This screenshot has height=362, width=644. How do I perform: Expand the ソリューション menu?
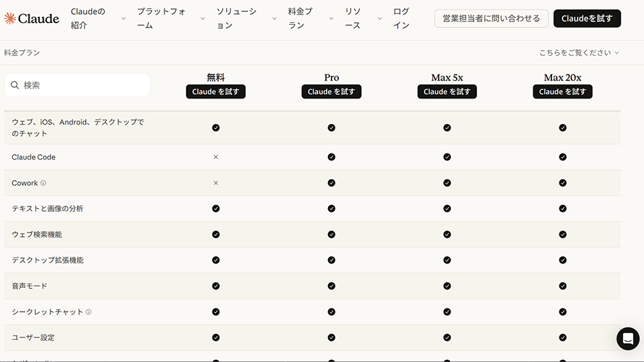(246, 19)
